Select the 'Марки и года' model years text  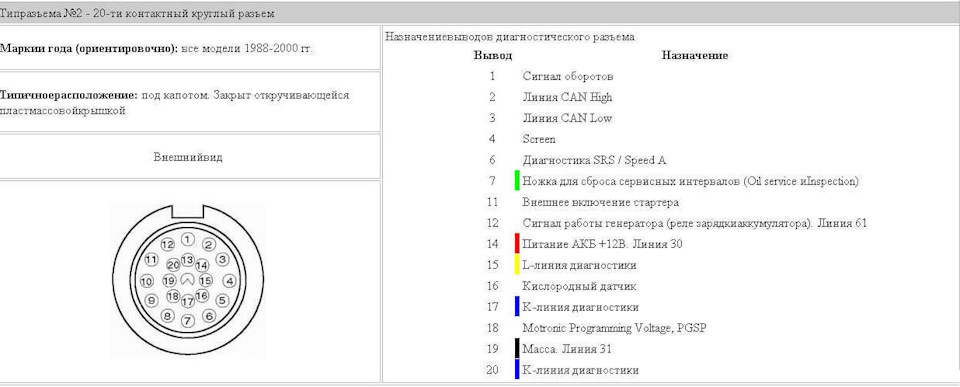156,48
